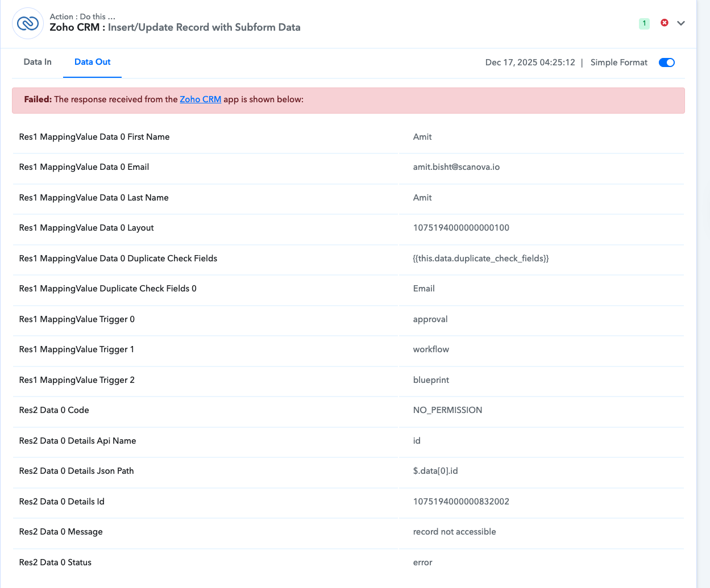Select the Data Out tab
Viewport: 710px width, 588px height.
tap(92, 62)
